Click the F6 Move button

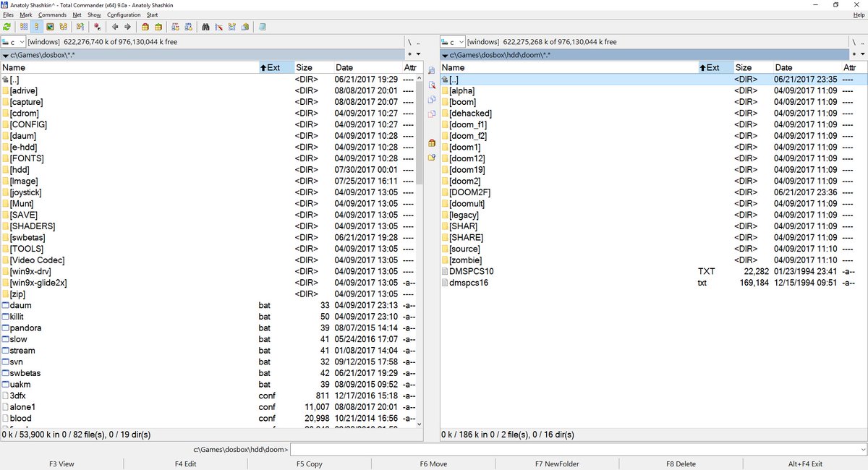(433, 463)
